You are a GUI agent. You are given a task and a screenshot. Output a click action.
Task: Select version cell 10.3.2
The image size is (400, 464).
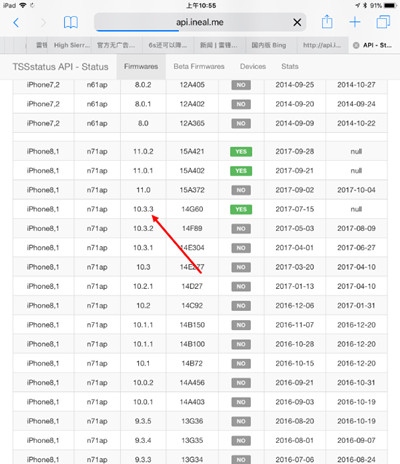tap(143, 228)
